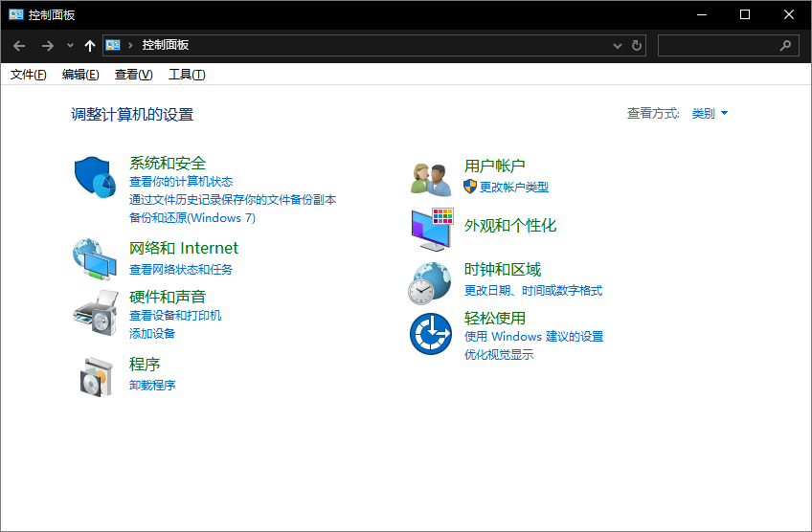Open the Hardware and Sound printer icon

point(96,313)
